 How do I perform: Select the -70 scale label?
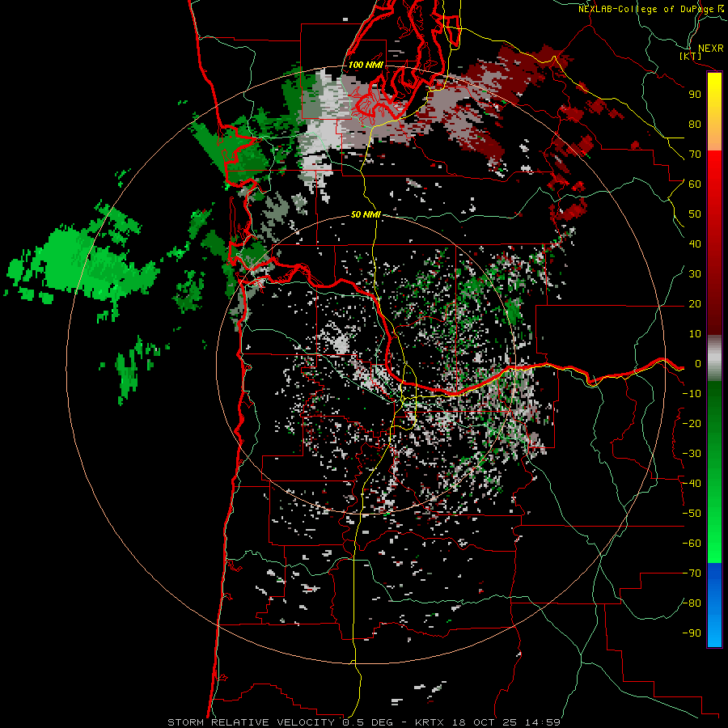coord(692,574)
